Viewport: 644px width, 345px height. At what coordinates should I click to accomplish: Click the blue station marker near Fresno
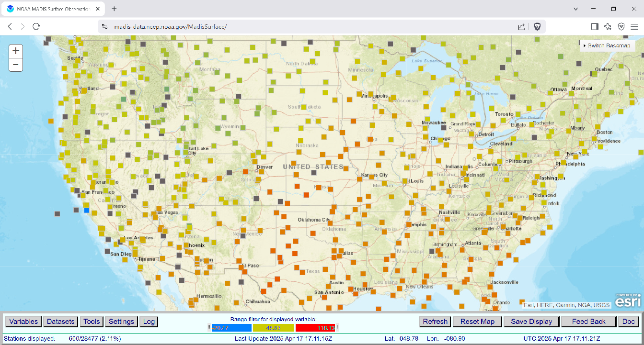click(87, 210)
